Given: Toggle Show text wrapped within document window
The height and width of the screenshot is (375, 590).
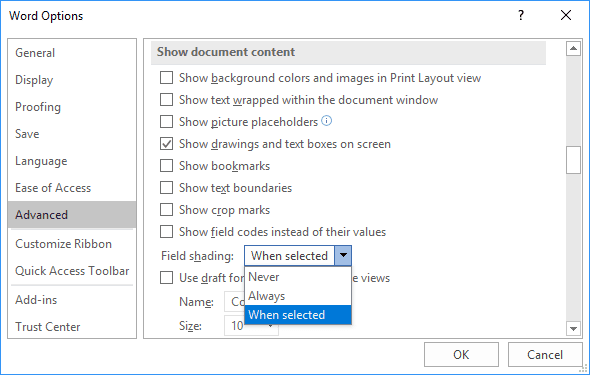Looking at the screenshot, I should click(x=166, y=100).
